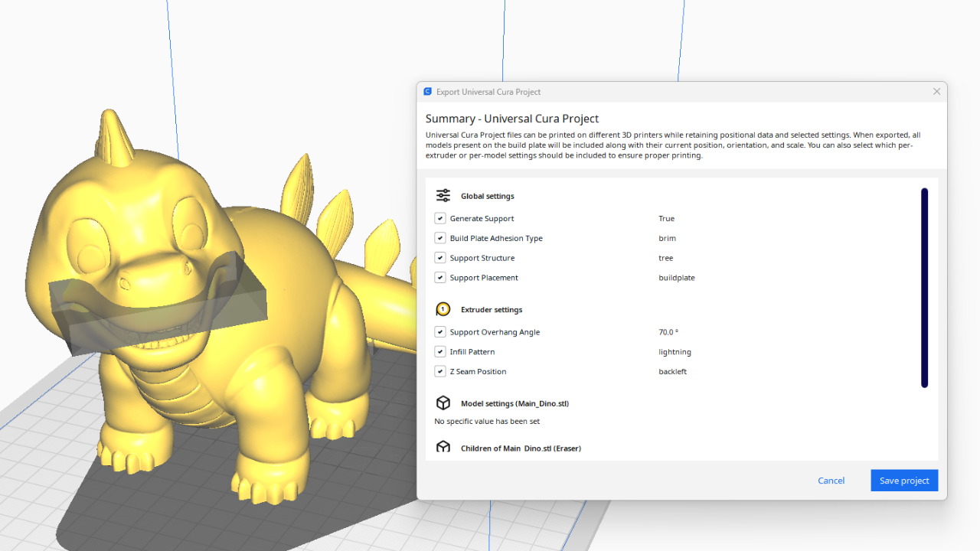This screenshot has height=551, width=980.
Task: Disable the Infill Pattern setting export
Action: tap(440, 351)
